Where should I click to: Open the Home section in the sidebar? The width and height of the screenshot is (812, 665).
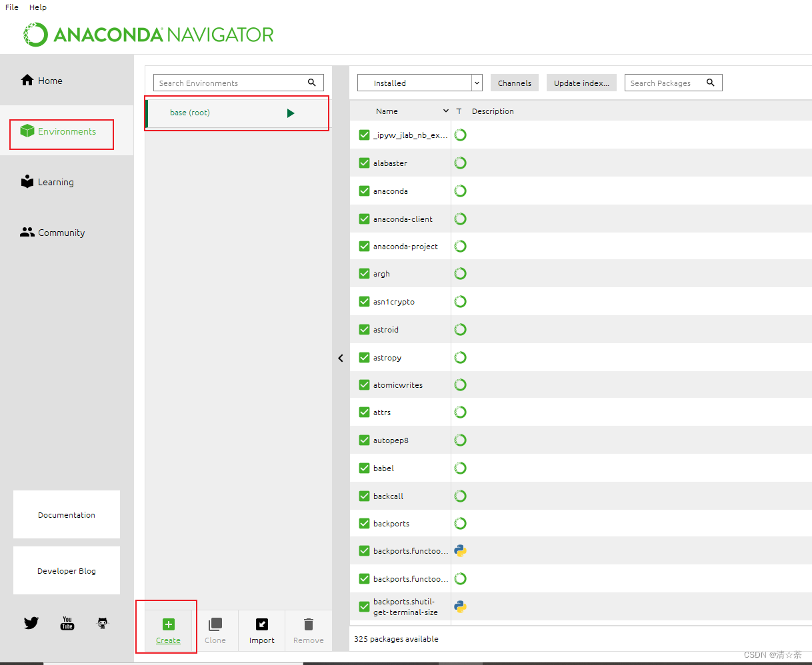pyautogui.click(x=49, y=80)
